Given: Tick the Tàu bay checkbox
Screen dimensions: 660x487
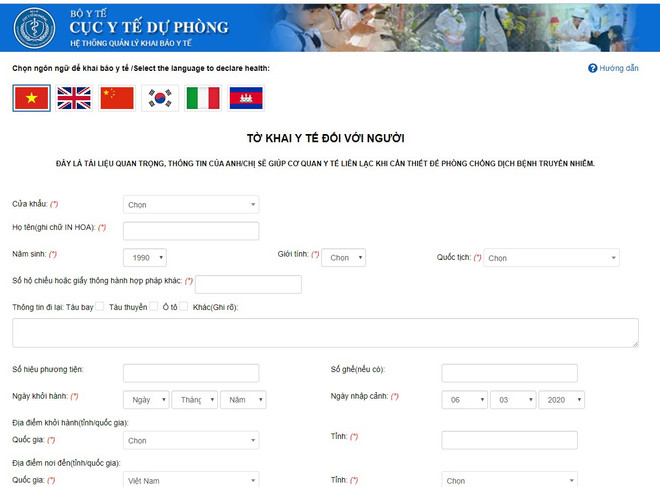Looking at the screenshot, I should pos(99,306).
